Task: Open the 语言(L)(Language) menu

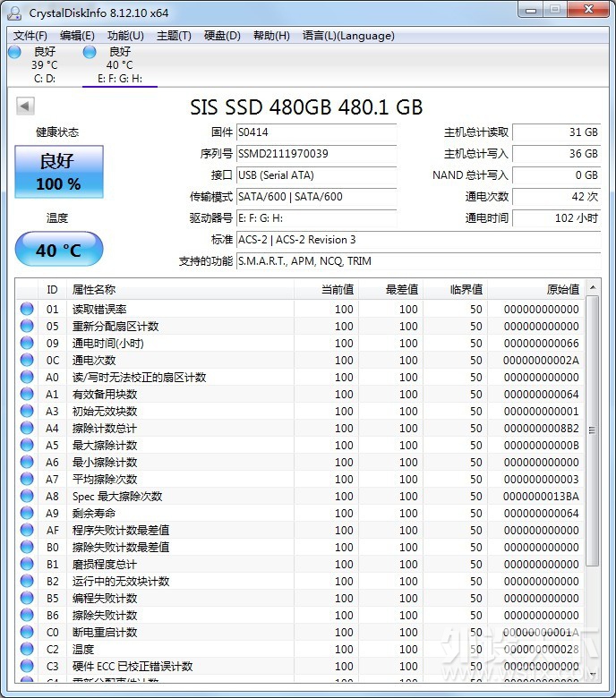Action: pyautogui.click(x=348, y=36)
